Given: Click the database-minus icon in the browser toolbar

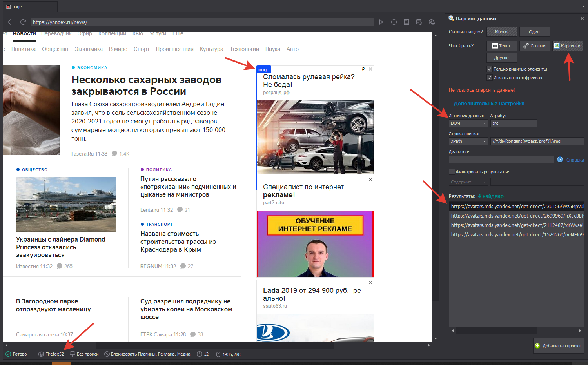Looking at the screenshot, I should (419, 22).
